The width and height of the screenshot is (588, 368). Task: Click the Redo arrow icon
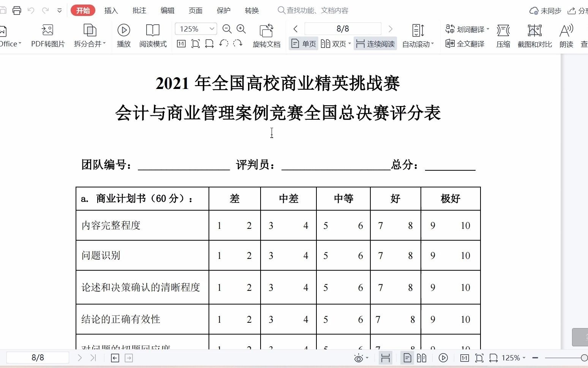click(45, 10)
